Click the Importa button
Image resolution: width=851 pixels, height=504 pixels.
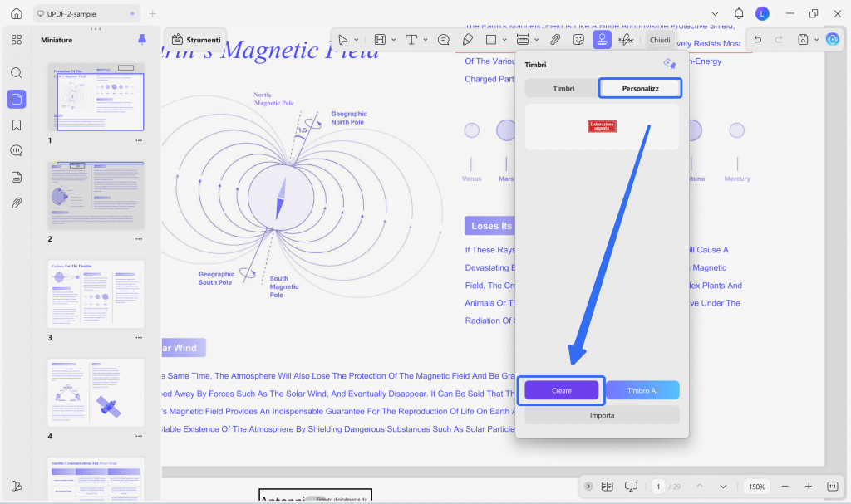click(602, 415)
